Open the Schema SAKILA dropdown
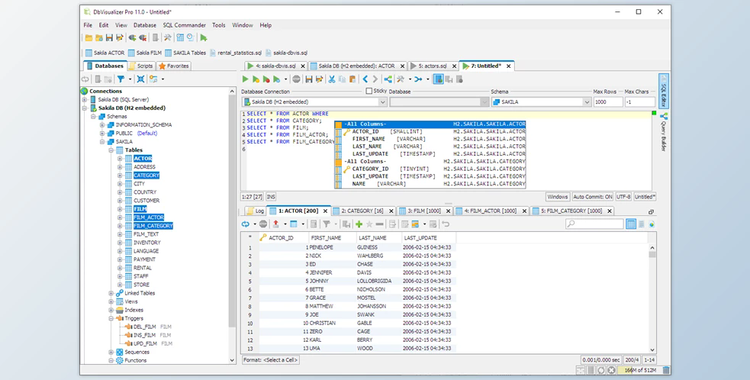This screenshot has height=380, width=750. (x=541, y=102)
